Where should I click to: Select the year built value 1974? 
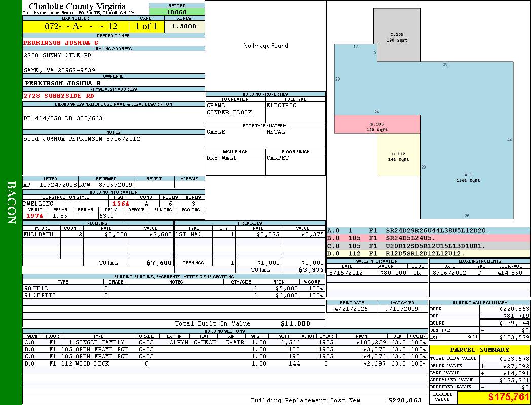[x=36, y=215]
